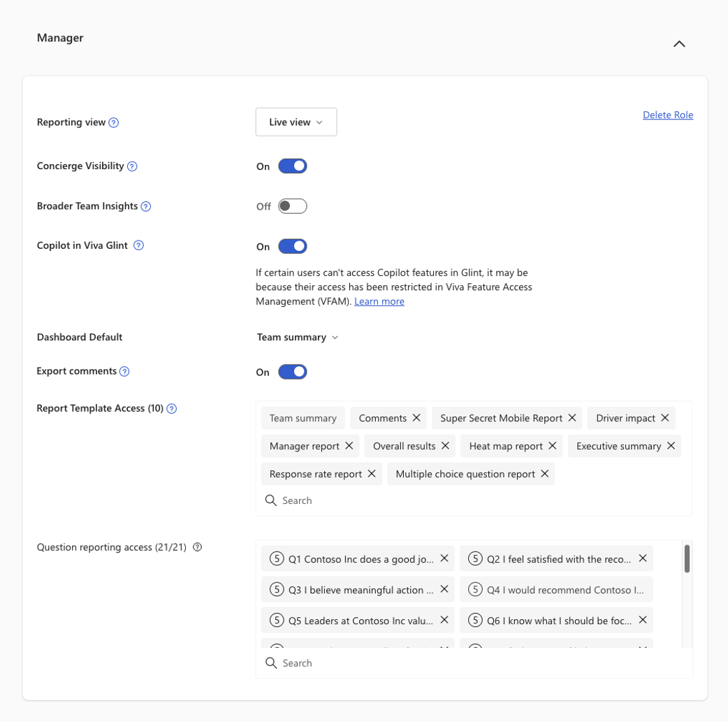Click the Q6 scale icon with number 5
Screen dimensions: 728x722
click(475, 620)
